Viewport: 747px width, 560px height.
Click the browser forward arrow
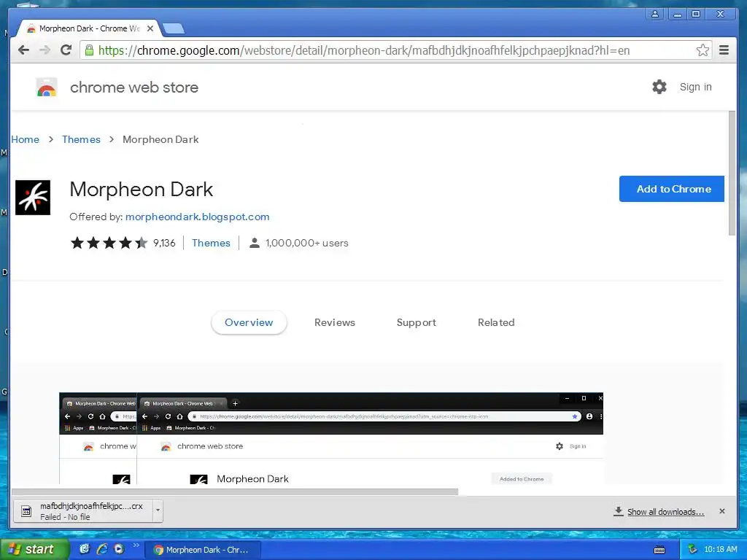[44, 50]
